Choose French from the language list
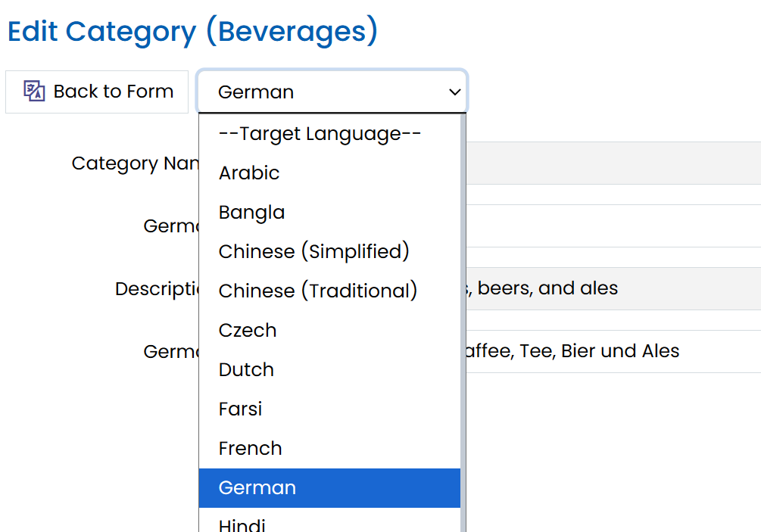 click(249, 448)
